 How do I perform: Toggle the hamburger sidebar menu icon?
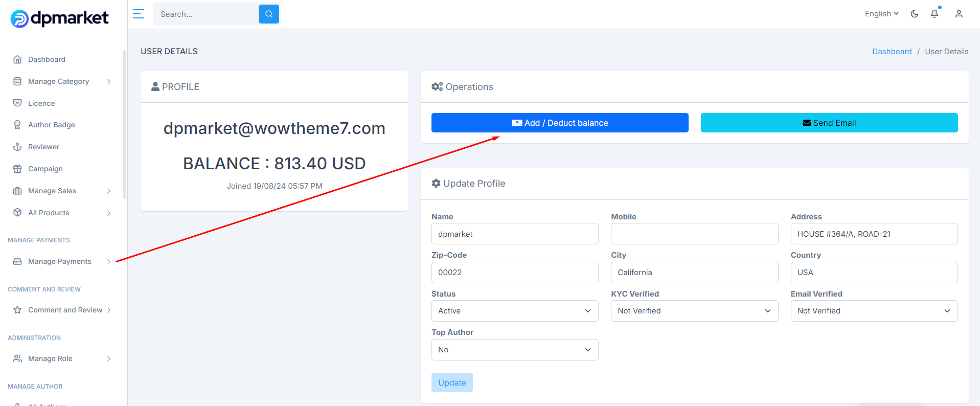[x=139, y=14]
